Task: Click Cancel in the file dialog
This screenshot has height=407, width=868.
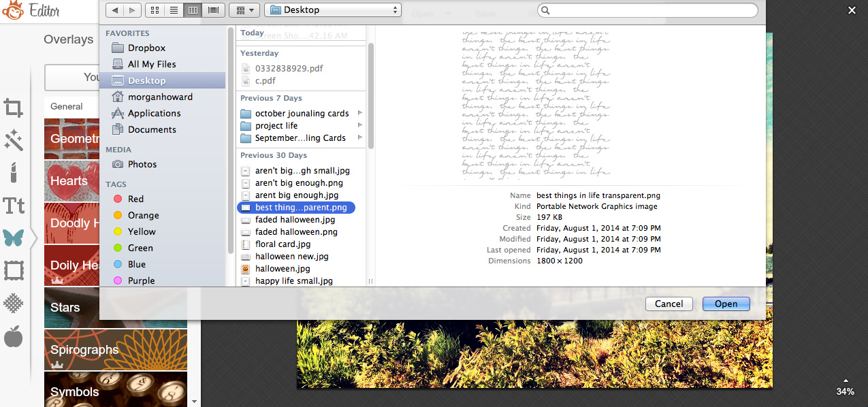Action: click(669, 304)
